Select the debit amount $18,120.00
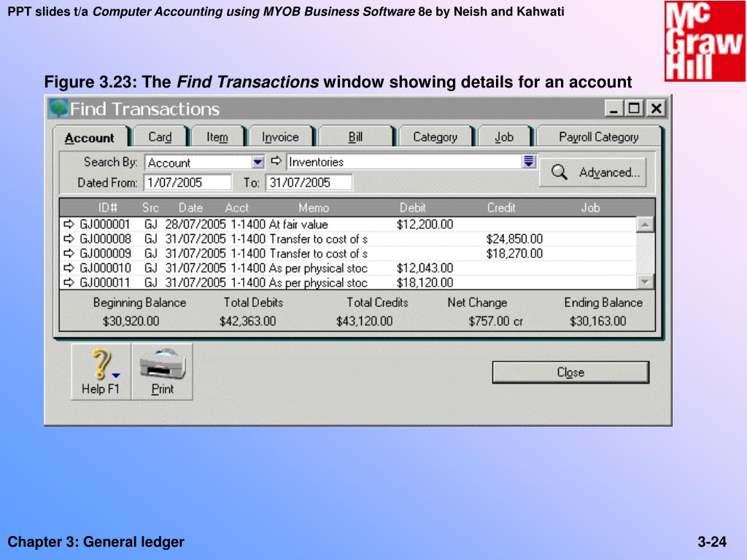Screen dimensions: 747x560 point(425,283)
